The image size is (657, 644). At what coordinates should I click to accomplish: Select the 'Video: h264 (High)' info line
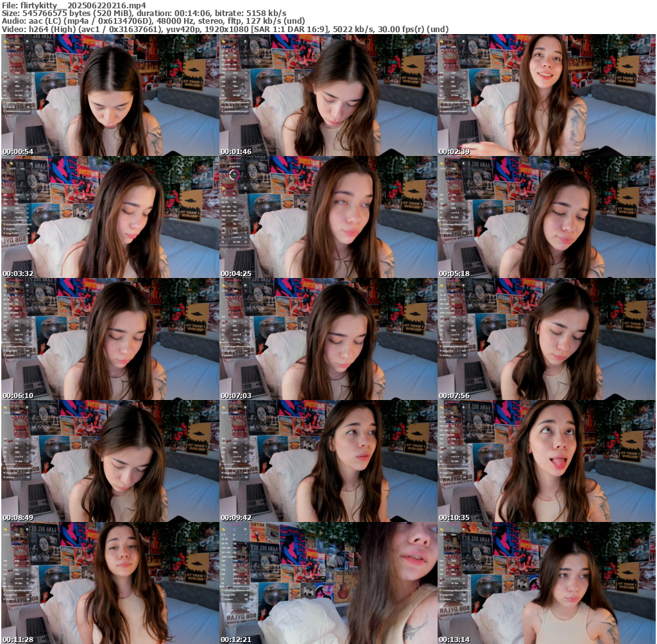pos(225,30)
